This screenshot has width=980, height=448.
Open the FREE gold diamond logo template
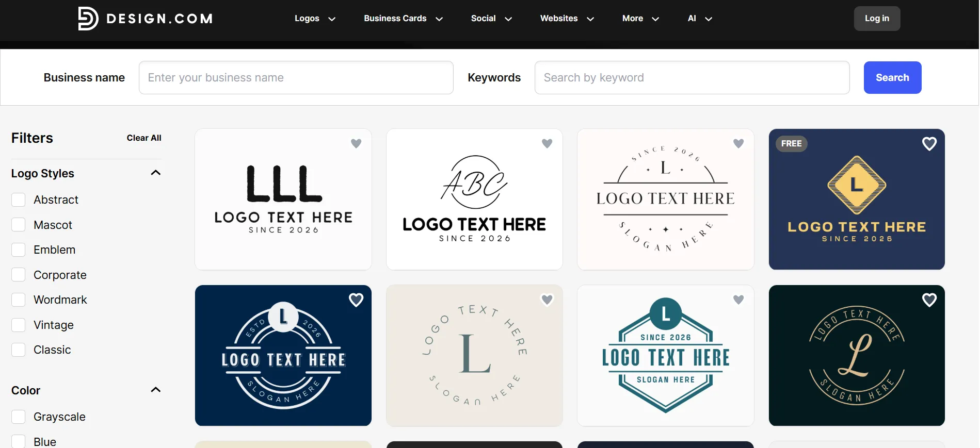coord(857,200)
